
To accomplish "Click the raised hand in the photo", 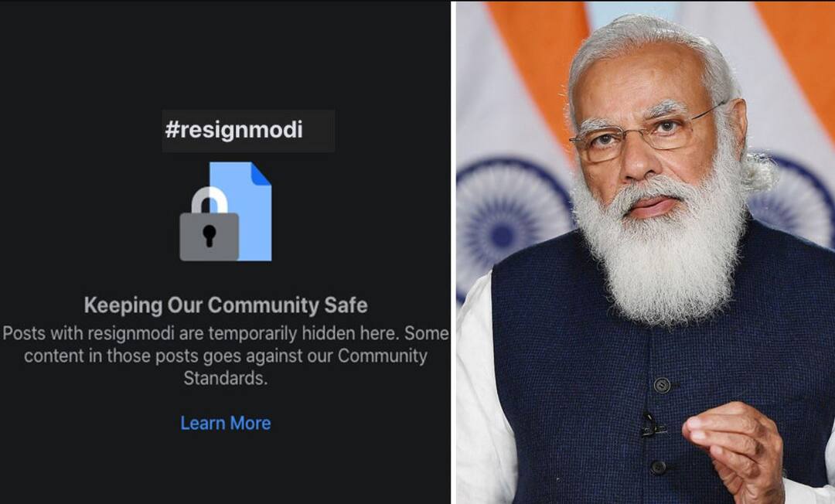I will point(734,450).
